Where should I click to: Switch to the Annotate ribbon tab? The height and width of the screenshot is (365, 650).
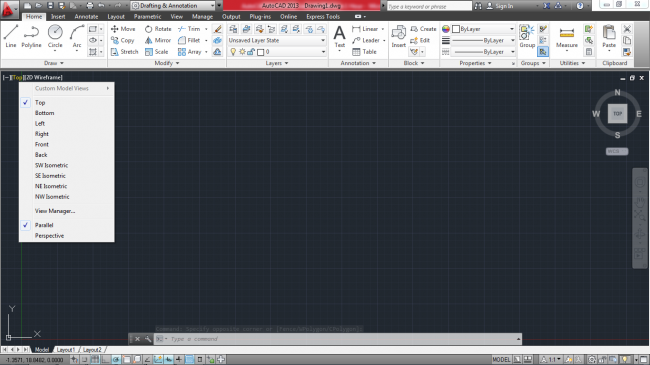pyautogui.click(x=86, y=17)
